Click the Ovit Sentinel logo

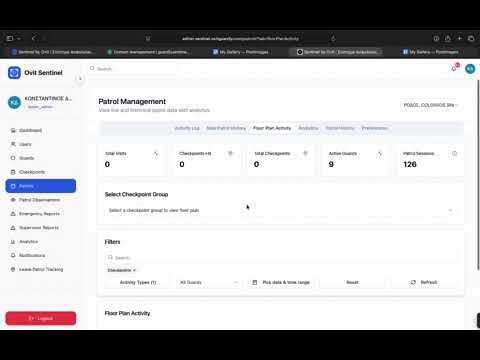(14, 73)
